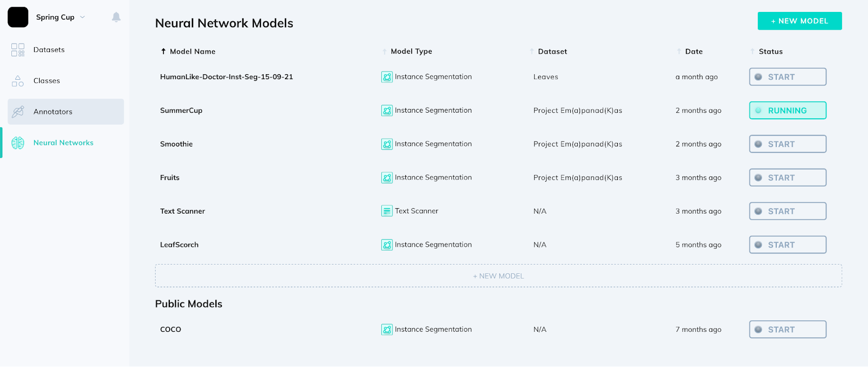Click the Text Scanner type icon
Viewport: 868px width, 367px height.
(387, 211)
